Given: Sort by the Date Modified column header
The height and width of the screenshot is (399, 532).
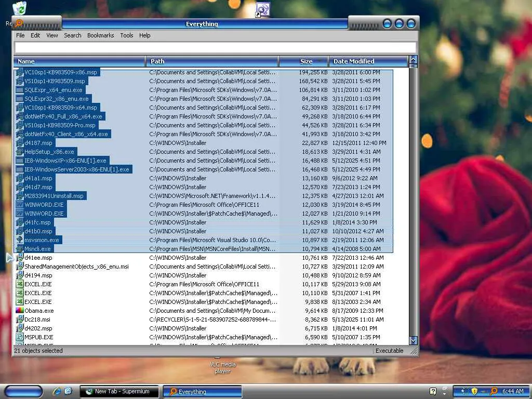Looking at the screenshot, I should pos(368,61).
